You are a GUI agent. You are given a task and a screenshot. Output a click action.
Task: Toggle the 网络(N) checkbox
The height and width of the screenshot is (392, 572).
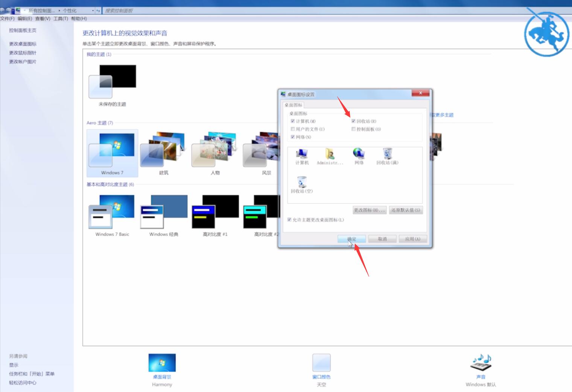point(293,137)
